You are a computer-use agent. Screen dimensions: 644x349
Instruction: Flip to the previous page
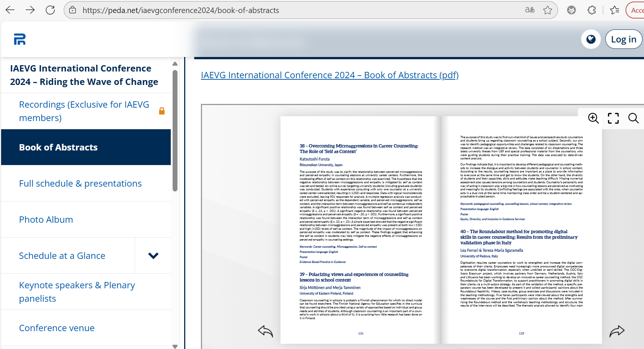(265, 331)
